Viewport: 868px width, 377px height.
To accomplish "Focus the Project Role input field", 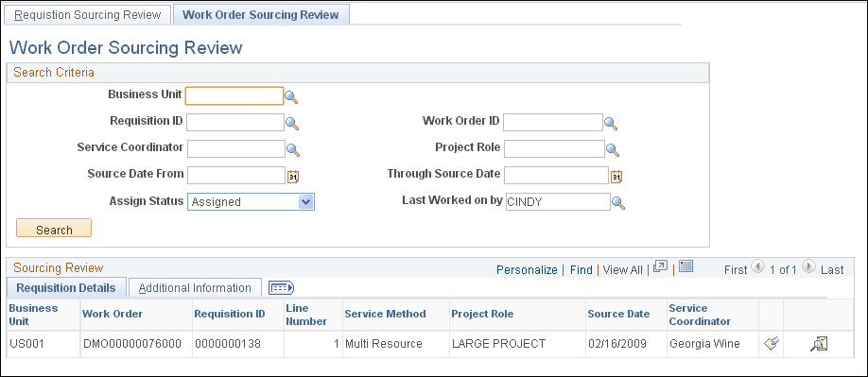I will click(555, 148).
